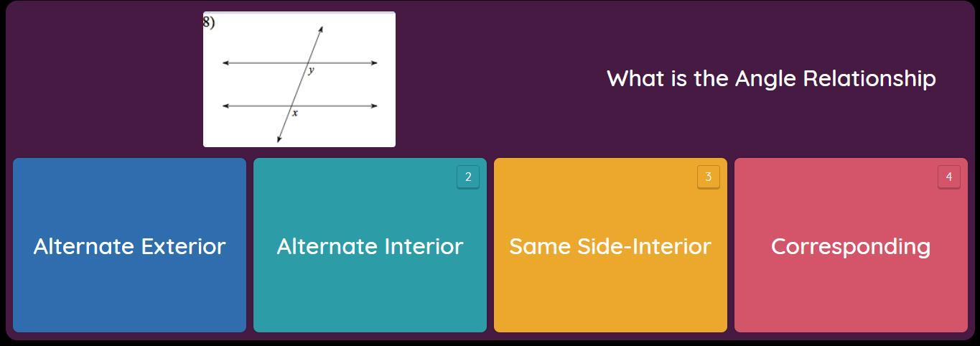Image resolution: width=980 pixels, height=346 pixels.
Task: Pick the Same Side-Interior answer option
Action: 610,246
